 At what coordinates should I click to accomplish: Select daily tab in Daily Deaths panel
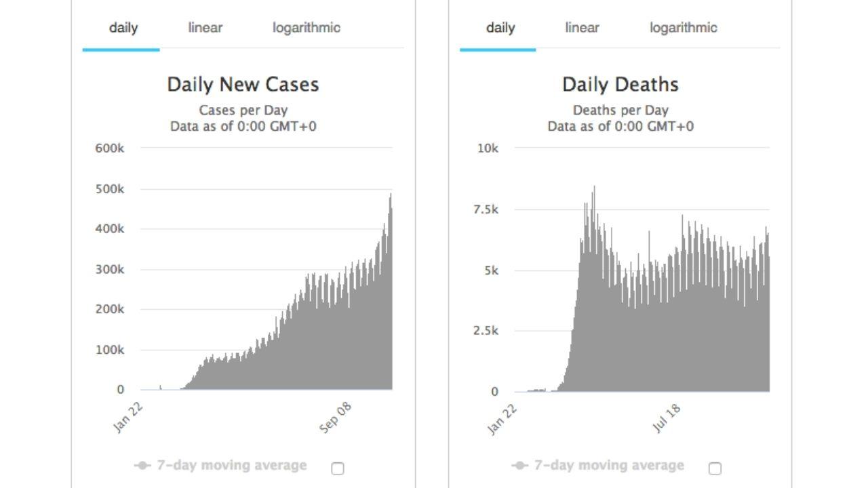[500, 28]
